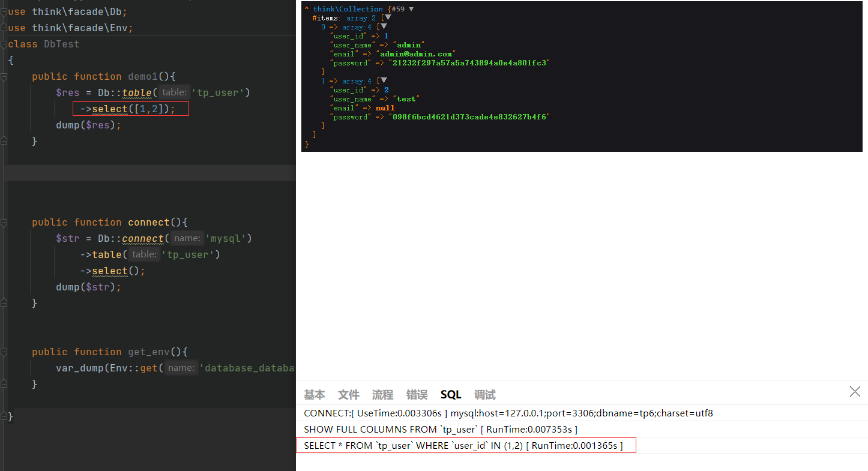Open the 调试 trace tab
868x471 pixels.
pyautogui.click(x=485, y=395)
